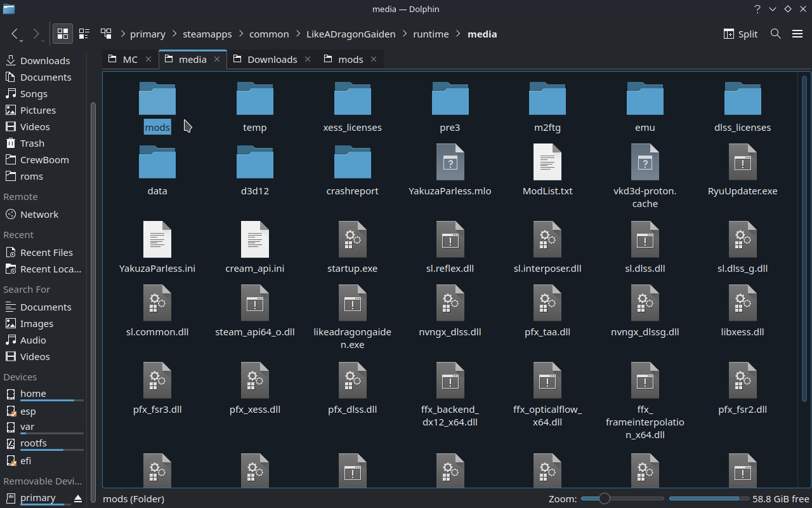Image resolution: width=812 pixels, height=508 pixels.
Task: Select the startup.exe file icon
Action: (353, 239)
